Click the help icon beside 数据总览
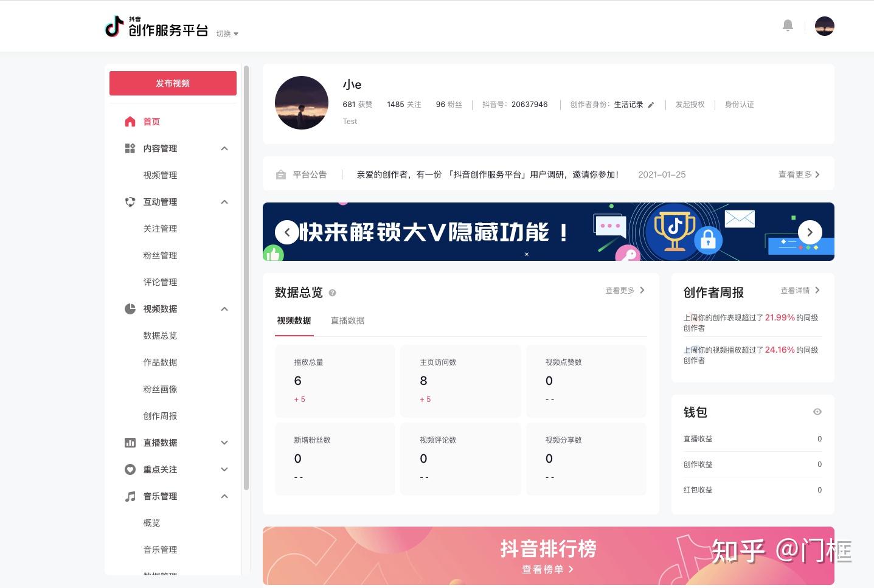This screenshot has height=588, width=874. [332, 293]
